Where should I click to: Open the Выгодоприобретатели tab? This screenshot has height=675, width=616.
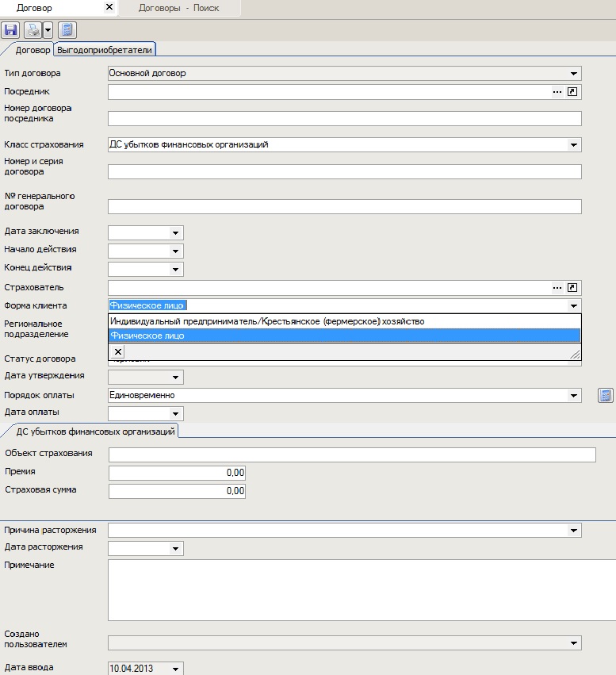(x=105, y=50)
